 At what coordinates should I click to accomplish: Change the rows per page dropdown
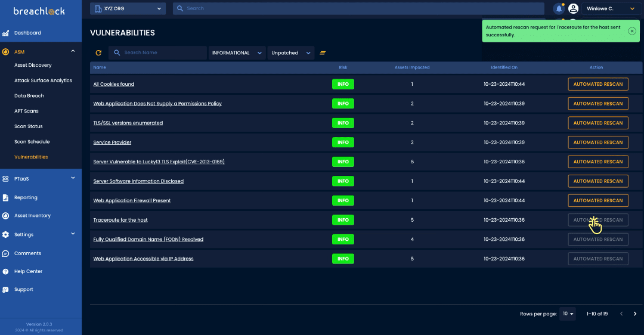point(568,314)
